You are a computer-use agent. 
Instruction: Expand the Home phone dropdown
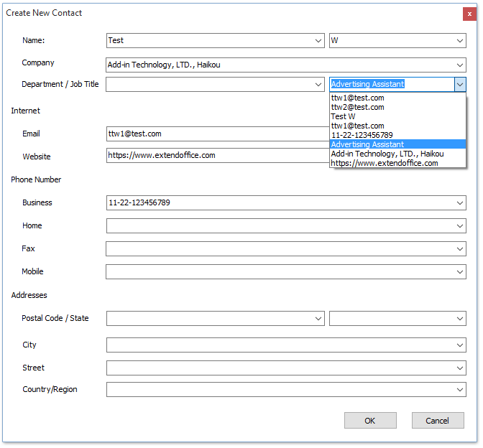[460, 226]
